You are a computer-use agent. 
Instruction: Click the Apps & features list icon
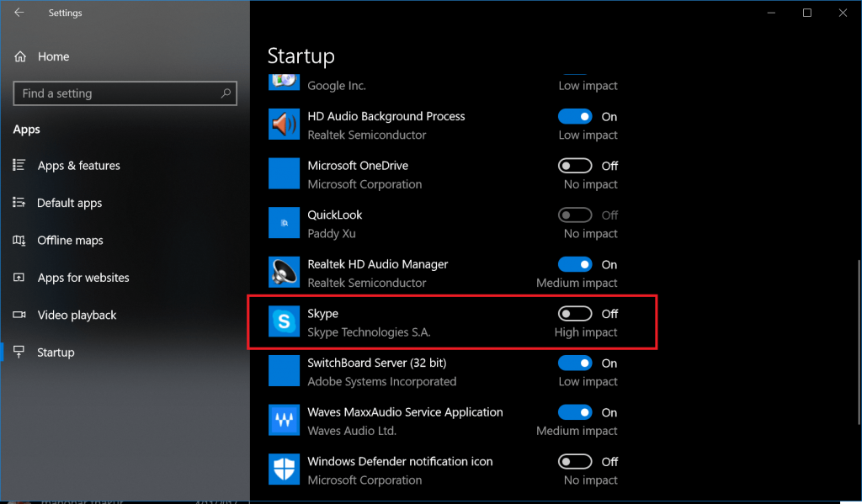[x=19, y=165]
